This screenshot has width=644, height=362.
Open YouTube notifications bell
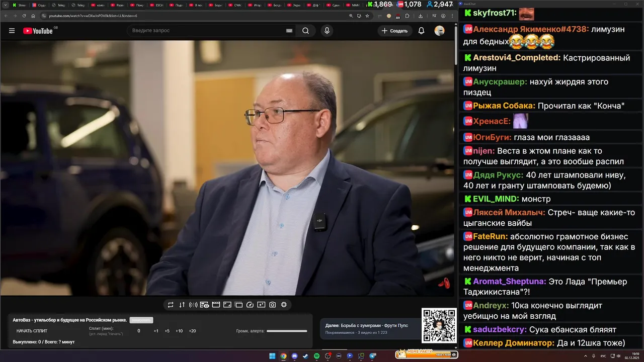tap(421, 31)
